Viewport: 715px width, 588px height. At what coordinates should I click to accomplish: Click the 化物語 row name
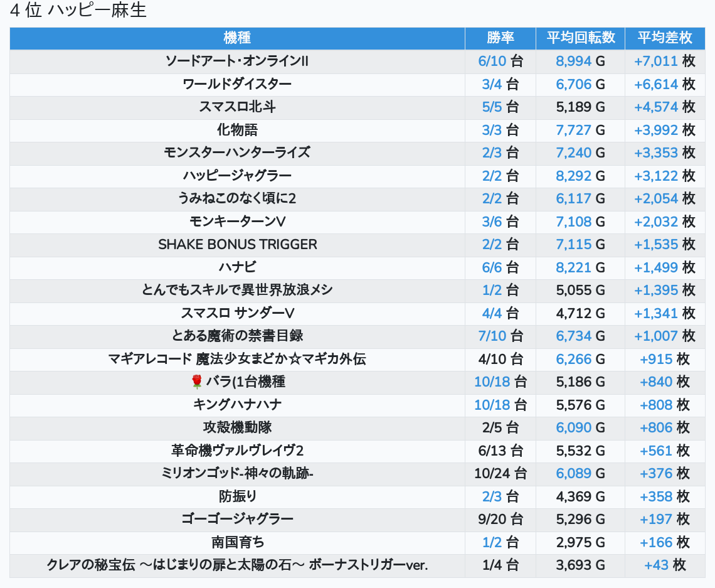pos(237,130)
